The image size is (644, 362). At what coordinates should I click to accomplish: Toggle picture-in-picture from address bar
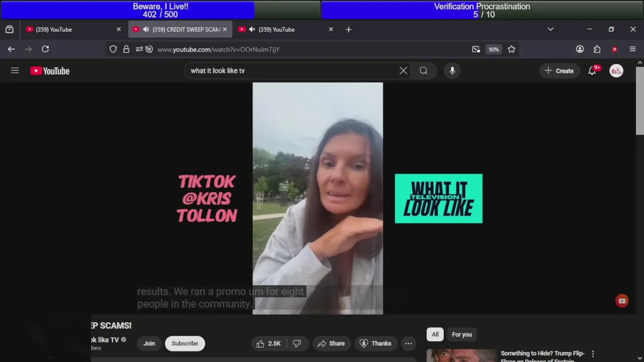pyautogui.click(x=476, y=49)
